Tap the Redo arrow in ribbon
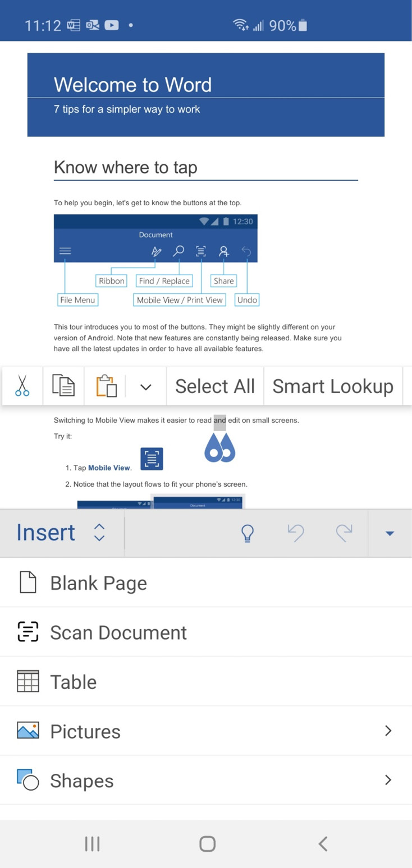Viewport: 412px width, 868px height. 344,533
